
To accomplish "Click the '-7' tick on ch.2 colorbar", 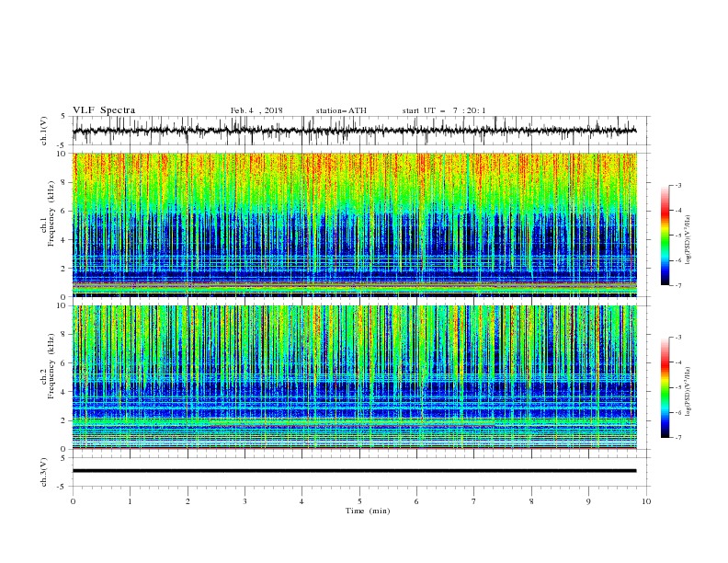I will point(677,438).
